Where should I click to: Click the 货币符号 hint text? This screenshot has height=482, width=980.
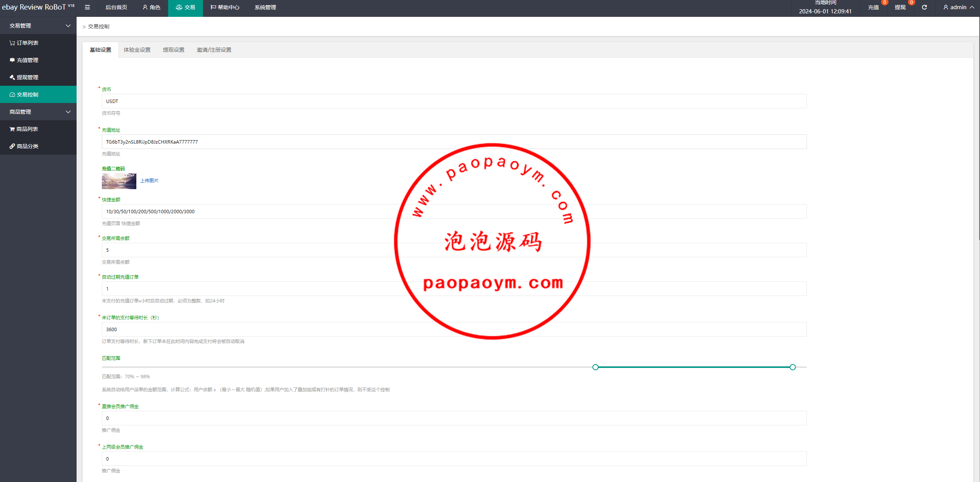tap(111, 113)
